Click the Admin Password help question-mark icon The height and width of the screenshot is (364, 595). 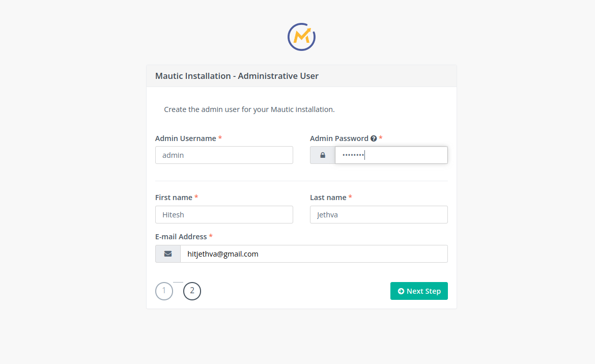click(x=374, y=138)
